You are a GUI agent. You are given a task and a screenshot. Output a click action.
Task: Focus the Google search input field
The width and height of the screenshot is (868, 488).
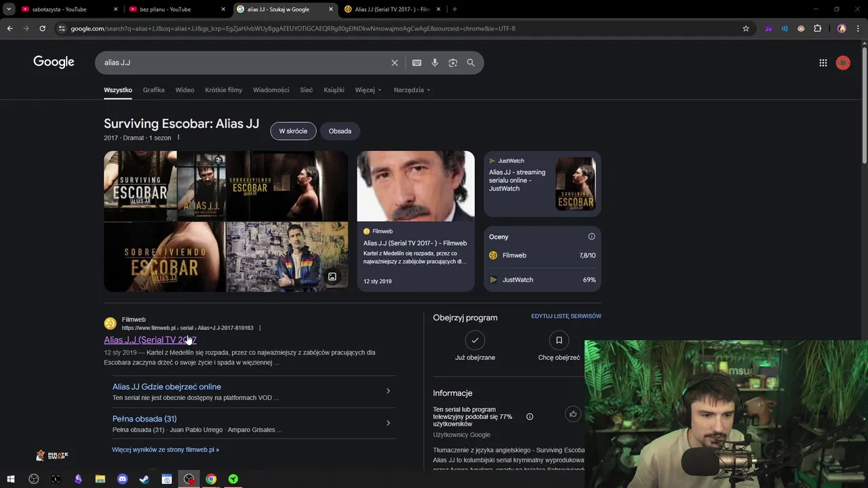[x=244, y=62]
